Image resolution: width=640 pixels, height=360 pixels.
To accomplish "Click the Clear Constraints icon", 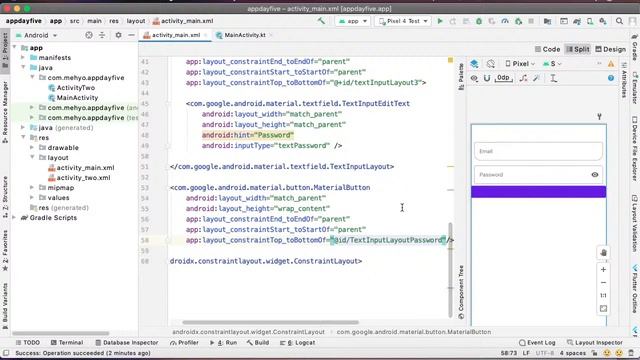I will tap(523, 78).
